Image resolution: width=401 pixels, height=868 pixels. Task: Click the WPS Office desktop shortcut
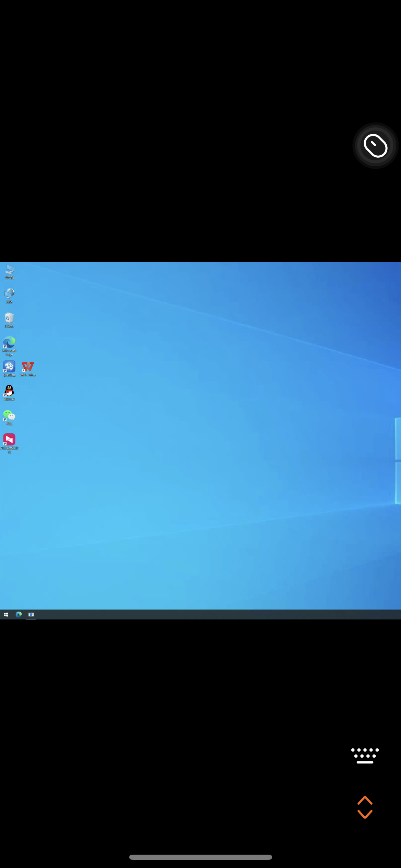click(28, 368)
